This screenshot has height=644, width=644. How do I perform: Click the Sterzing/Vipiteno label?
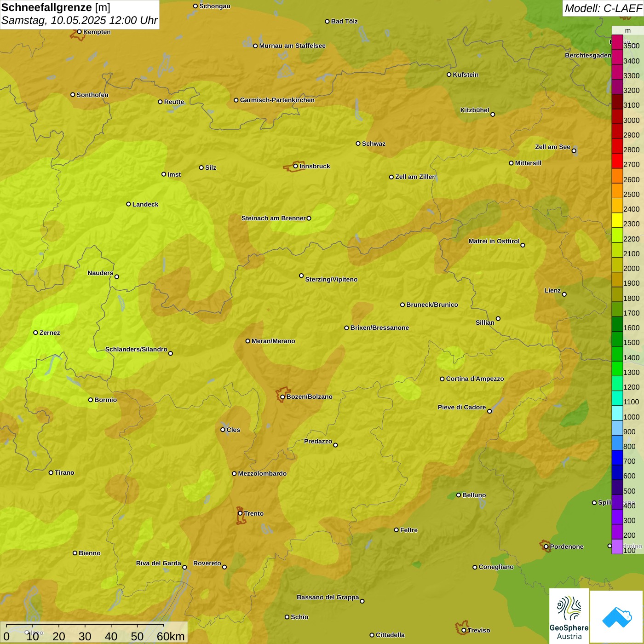point(331,279)
